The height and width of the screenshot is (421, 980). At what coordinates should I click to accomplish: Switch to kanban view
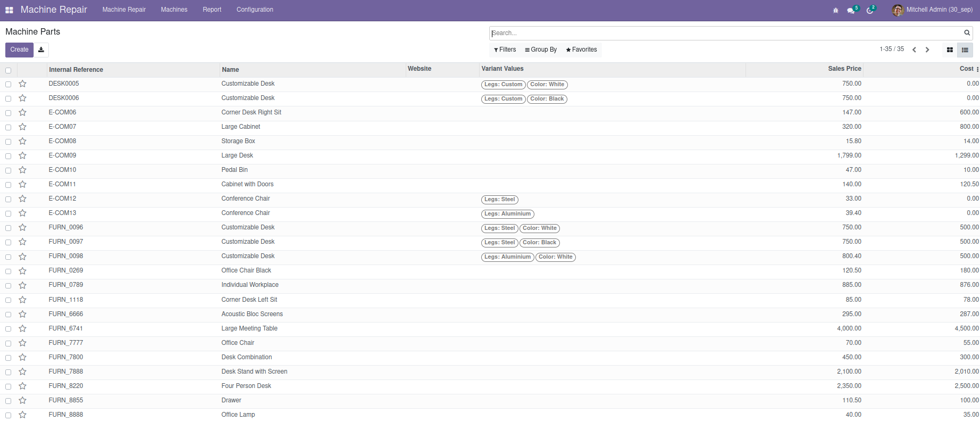click(950, 50)
